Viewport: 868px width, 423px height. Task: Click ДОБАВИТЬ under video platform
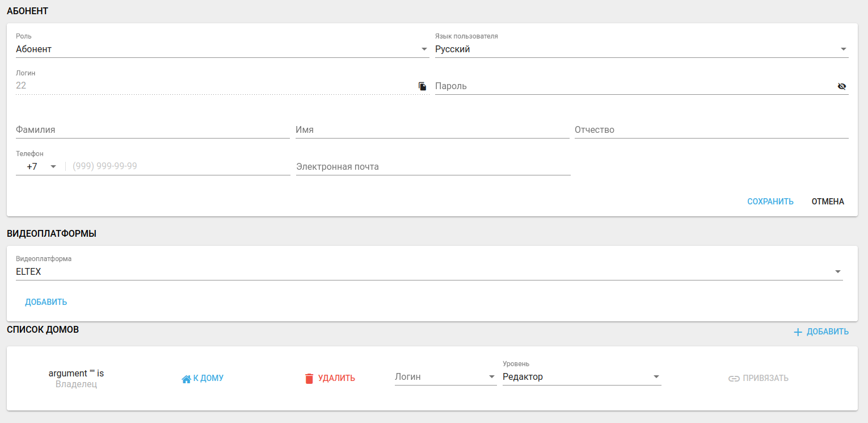click(46, 302)
